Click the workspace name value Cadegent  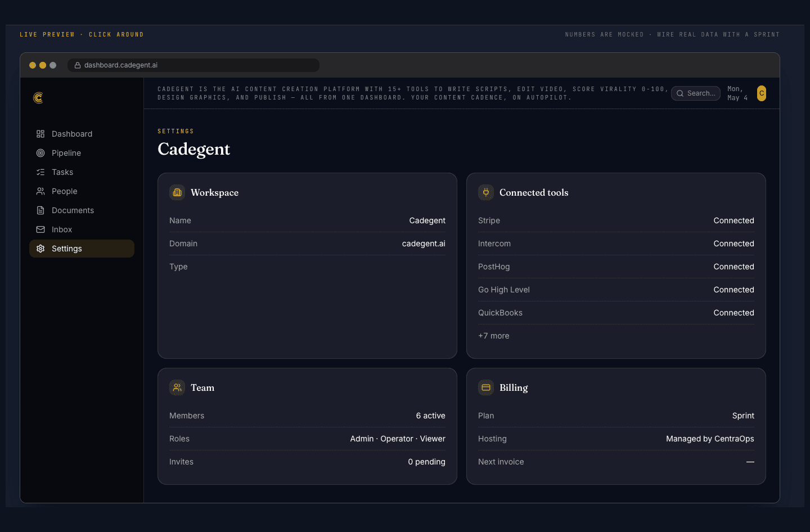427,220
